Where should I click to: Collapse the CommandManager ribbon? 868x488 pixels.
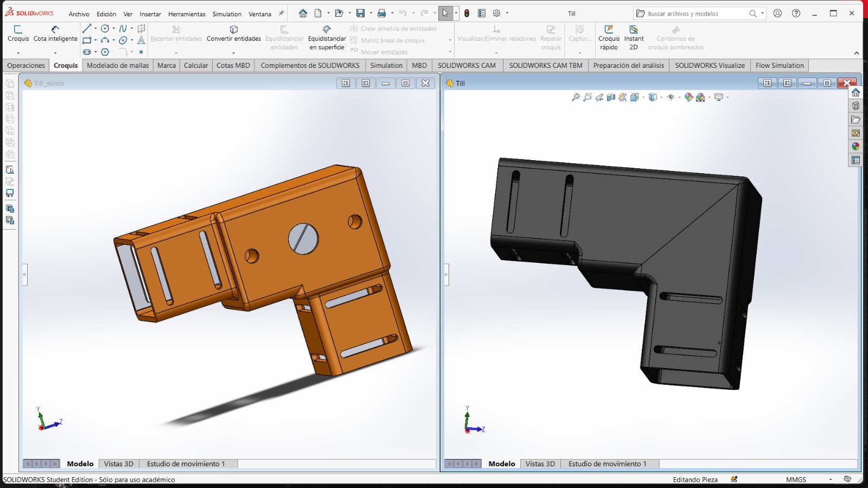pyautogui.click(x=857, y=53)
